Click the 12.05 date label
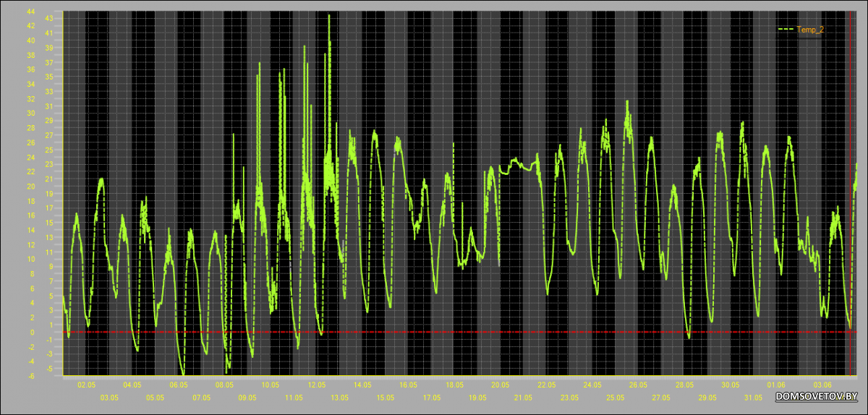 (x=316, y=385)
